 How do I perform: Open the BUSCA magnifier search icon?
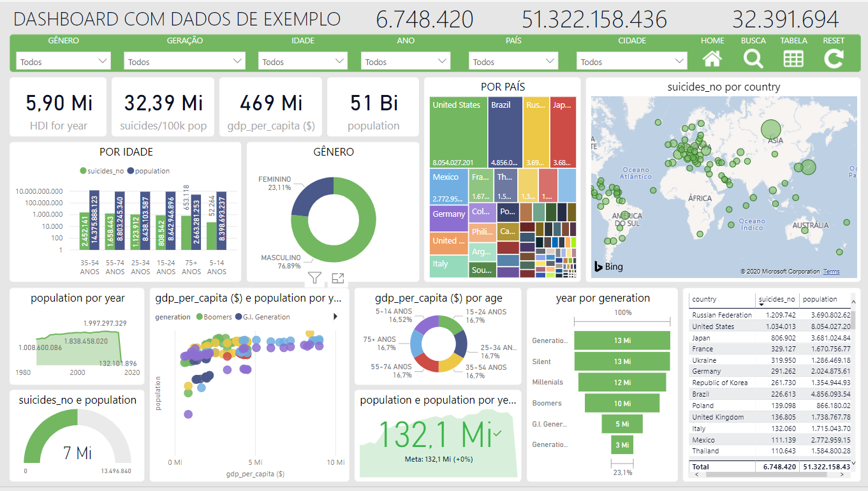pos(753,59)
